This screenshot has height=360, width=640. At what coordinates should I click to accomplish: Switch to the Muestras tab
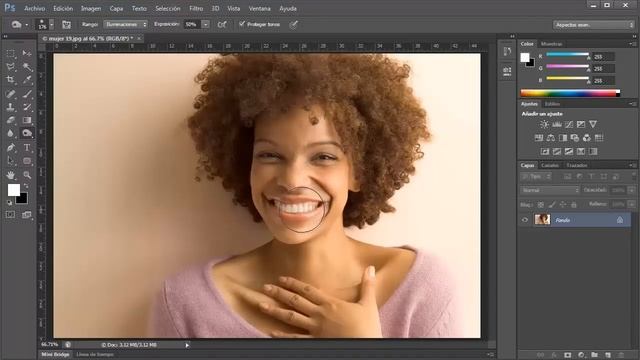coord(551,44)
